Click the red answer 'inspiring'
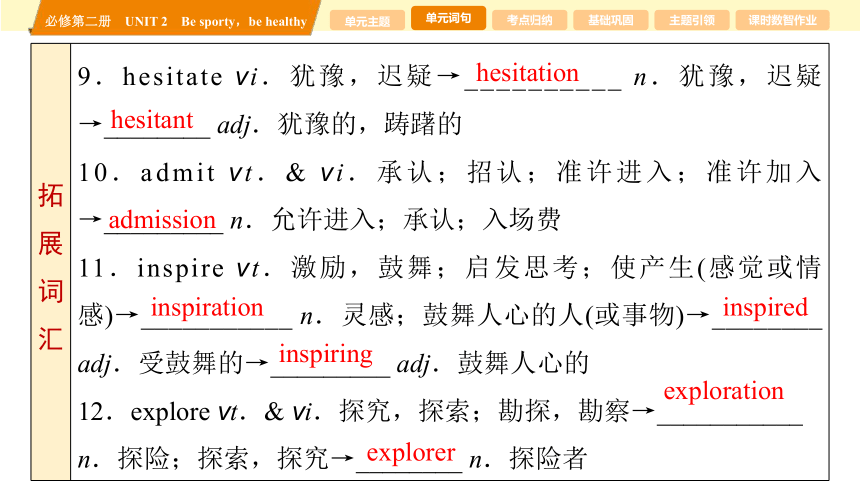This screenshot has height=484, width=860. [326, 354]
